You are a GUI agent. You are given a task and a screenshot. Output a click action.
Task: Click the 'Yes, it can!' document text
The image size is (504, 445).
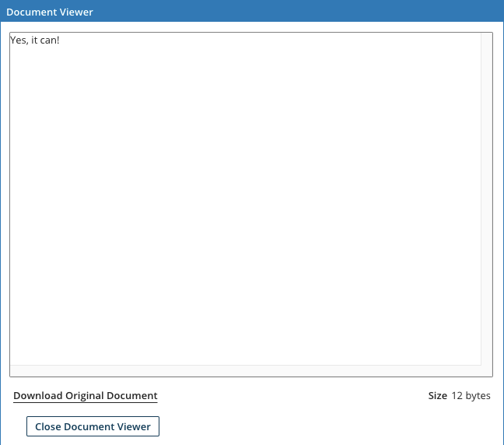35,40
